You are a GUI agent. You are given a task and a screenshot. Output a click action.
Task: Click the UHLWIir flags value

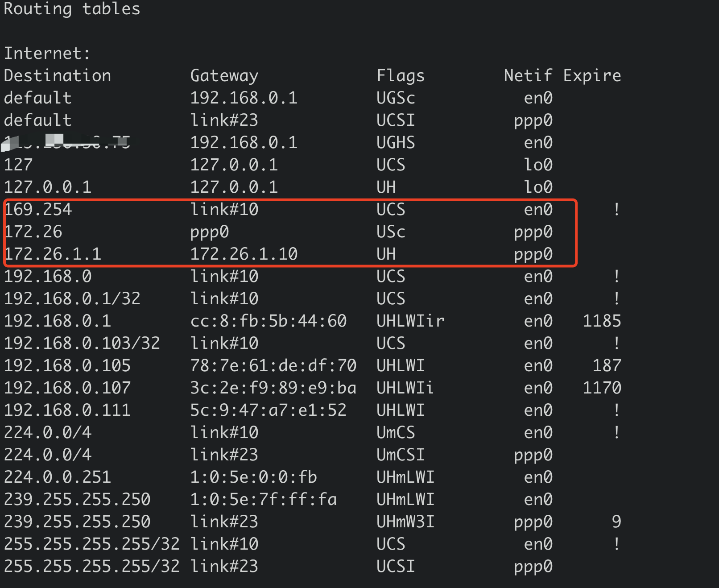(410, 321)
